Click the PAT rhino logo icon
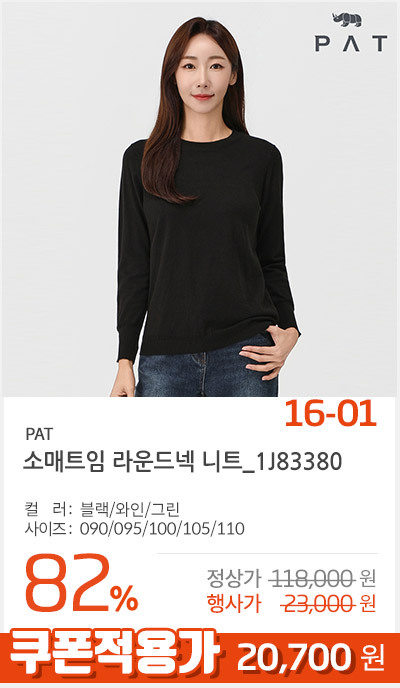The width and height of the screenshot is (400, 688). pyautogui.click(x=346, y=19)
